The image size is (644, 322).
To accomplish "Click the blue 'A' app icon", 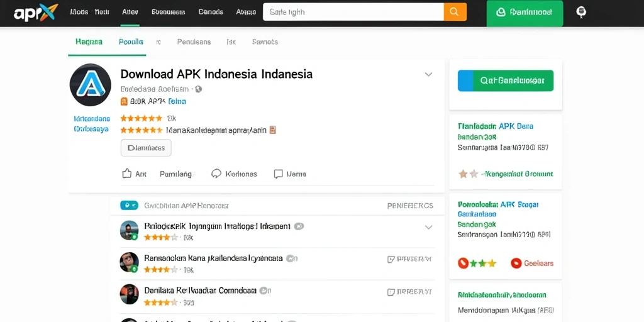I will point(91,85).
